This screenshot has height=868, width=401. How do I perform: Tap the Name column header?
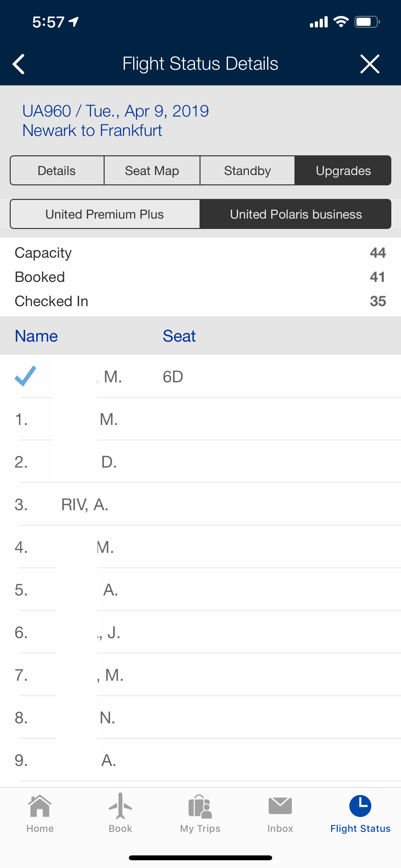click(36, 336)
